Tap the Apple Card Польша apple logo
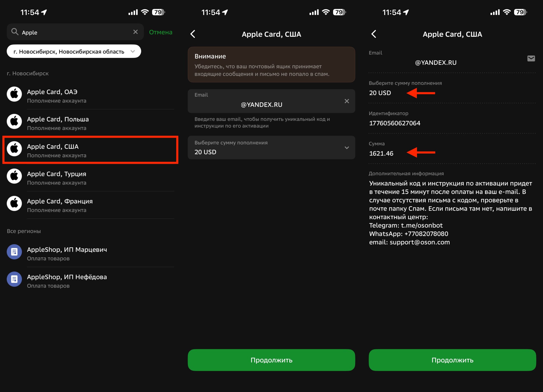 (14, 121)
